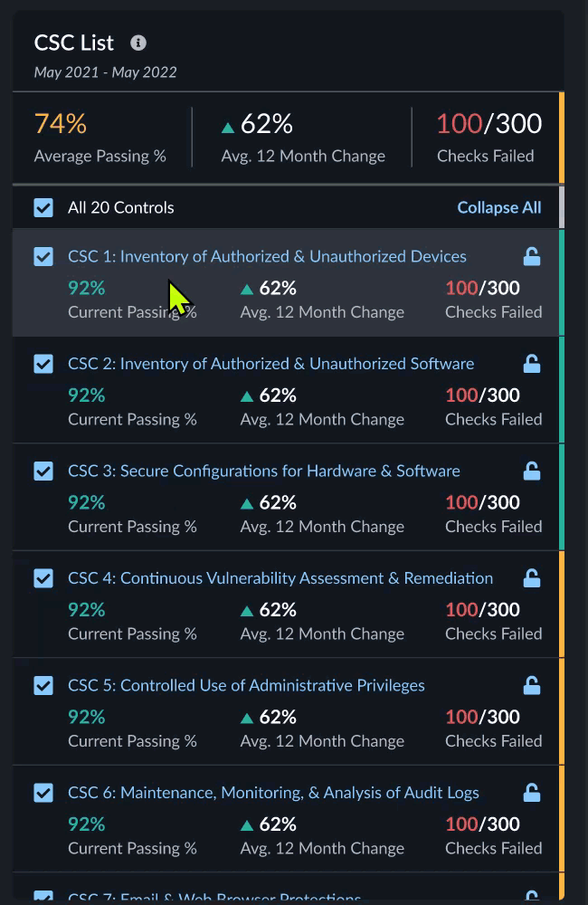Deselect the CSC 6 checkbox

tap(43, 793)
